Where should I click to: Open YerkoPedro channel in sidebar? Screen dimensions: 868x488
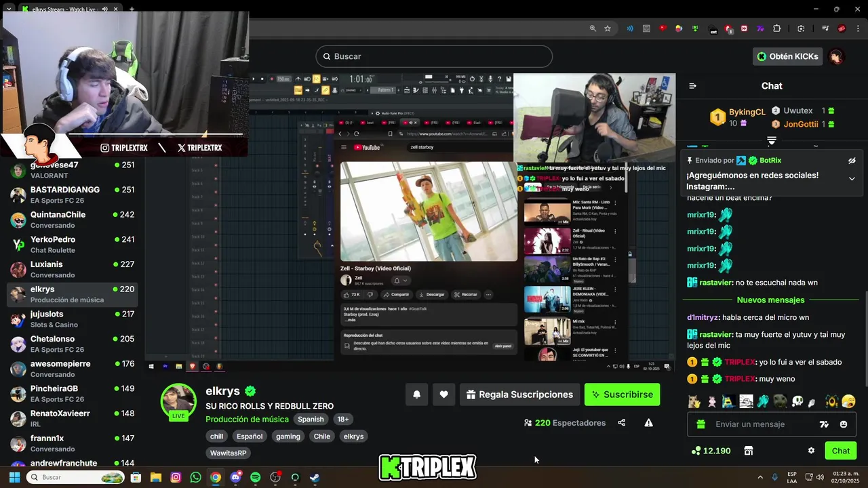coord(73,245)
